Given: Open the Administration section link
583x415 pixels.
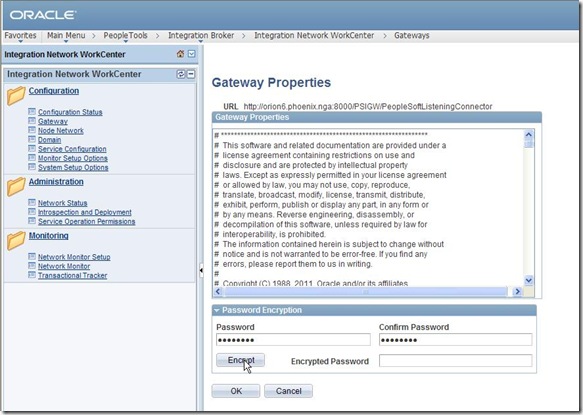Looking at the screenshot, I should [56, 182].
